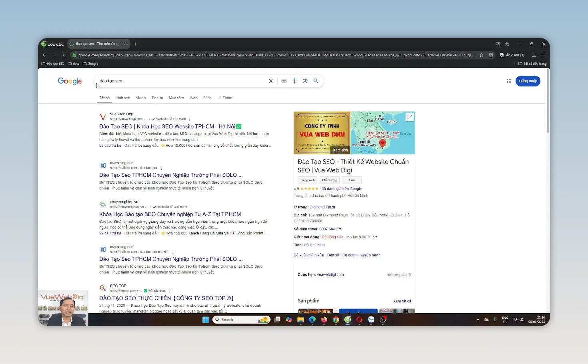This screenshot has height=364, width=588.
Task: Show hidden system tray icons chevron
Action: point(478,320)
